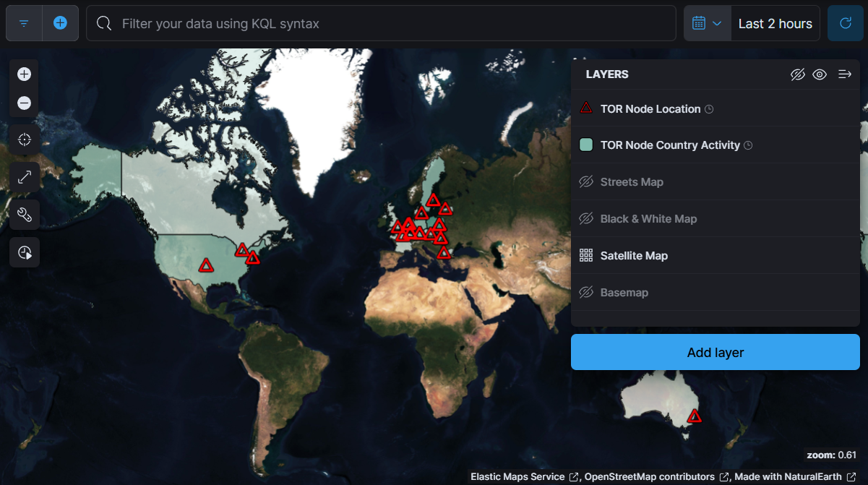Hide all layers using crossed-eye icon
This screenshot has height=485, width=868.
click(797, 74)
